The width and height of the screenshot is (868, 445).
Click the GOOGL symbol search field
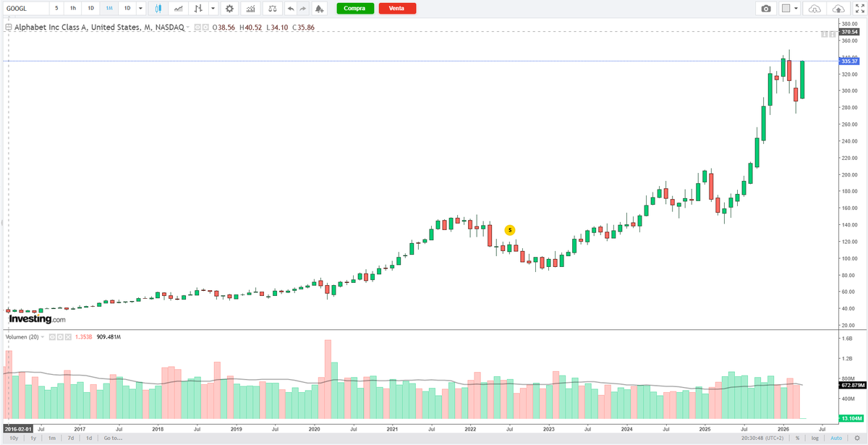pos(25,9)
